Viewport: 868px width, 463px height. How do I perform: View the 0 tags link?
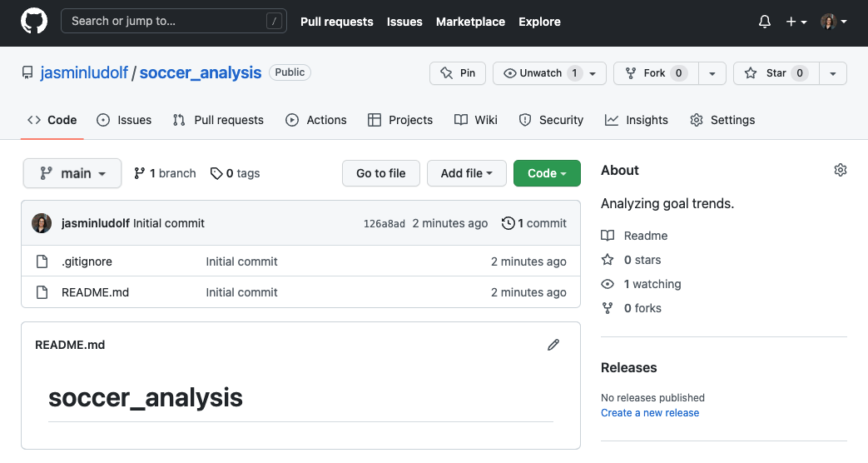click(x=235, y=173)
